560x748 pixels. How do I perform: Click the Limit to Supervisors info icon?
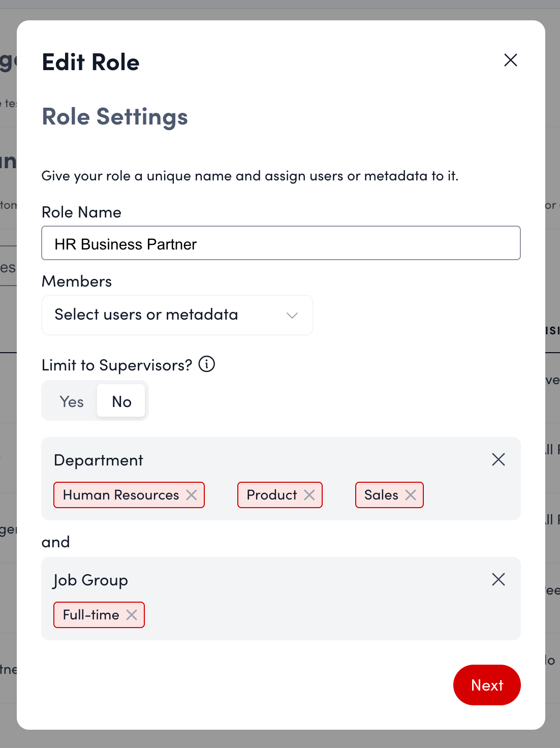pyautogui.click(x=207, y=364)
